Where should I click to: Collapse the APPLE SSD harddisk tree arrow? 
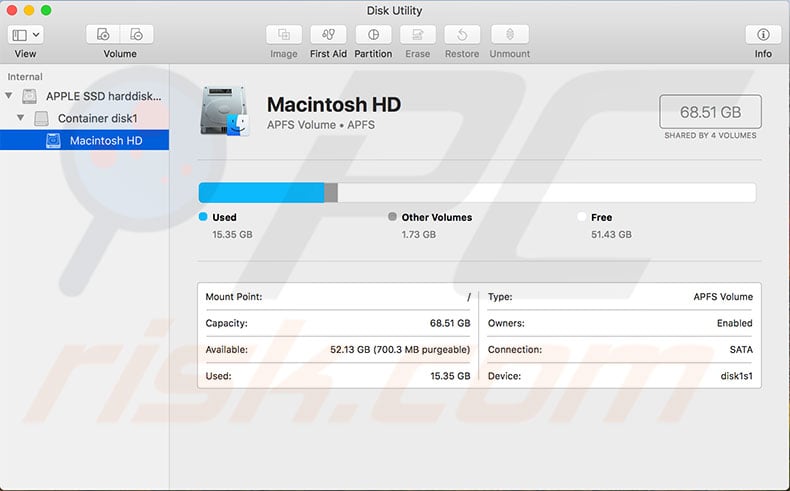tap(9, 95)
